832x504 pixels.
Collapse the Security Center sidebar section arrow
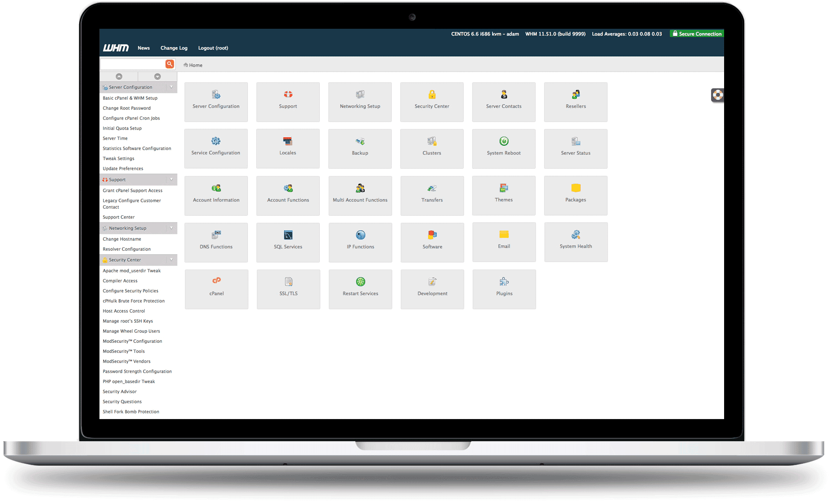(x=171, y=260)
